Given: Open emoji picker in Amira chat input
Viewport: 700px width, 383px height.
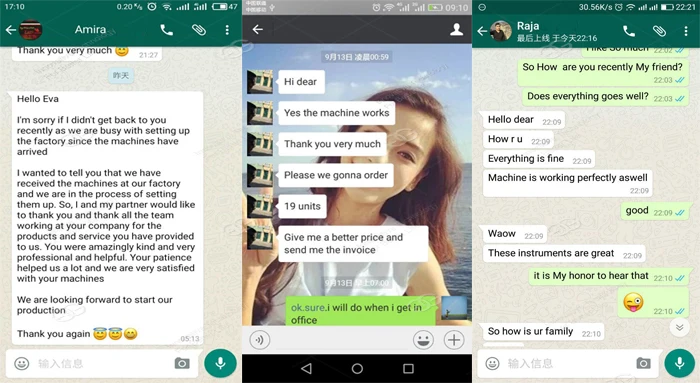Looking at the screenshot, I should point(22,363).
